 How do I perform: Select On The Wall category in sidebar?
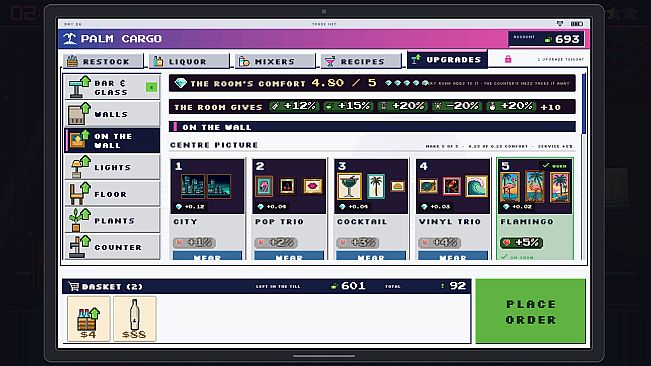pyautogui.click(x=112, y=140)
